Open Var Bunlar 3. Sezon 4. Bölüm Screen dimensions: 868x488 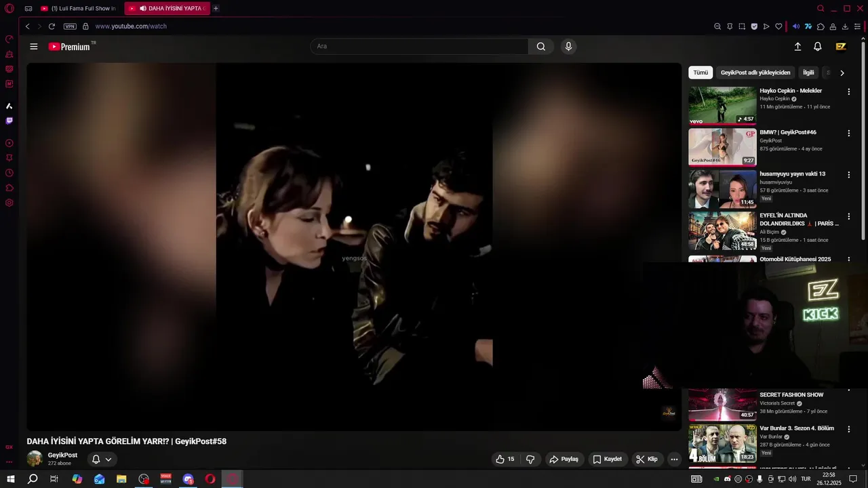722,443
